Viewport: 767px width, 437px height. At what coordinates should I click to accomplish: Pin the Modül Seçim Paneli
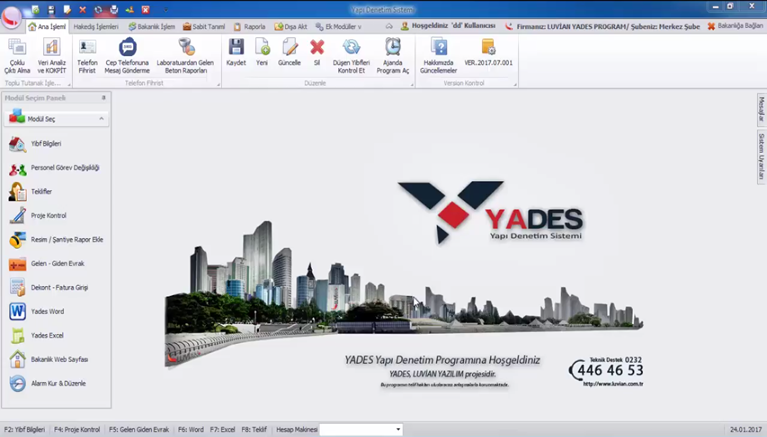click(103, 98)
